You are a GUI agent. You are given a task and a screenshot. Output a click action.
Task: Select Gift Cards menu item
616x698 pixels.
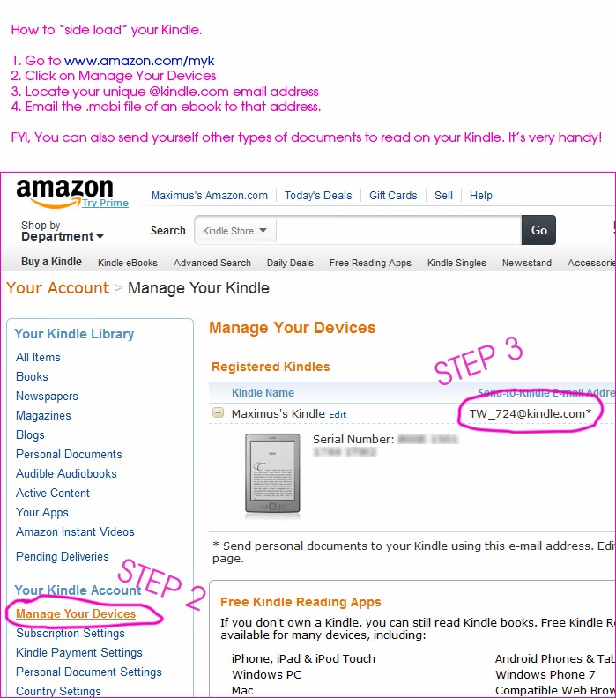click(393, 196)
